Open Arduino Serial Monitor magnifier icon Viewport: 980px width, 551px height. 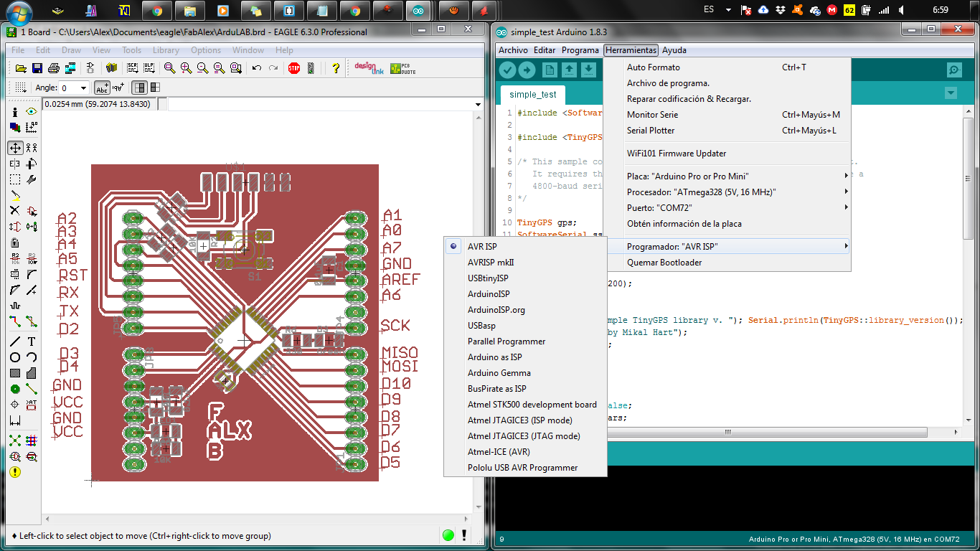953,70
